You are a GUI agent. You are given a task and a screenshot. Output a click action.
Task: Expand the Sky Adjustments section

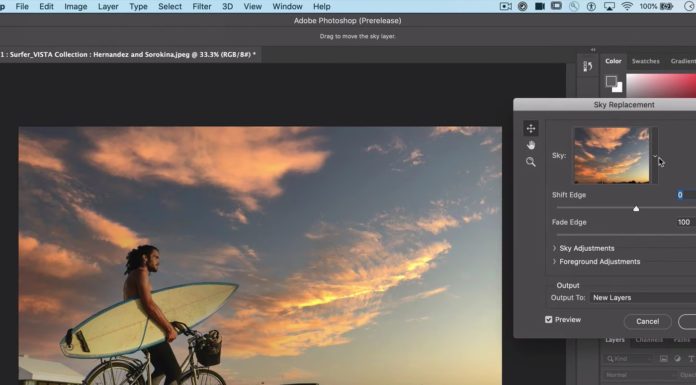554,248
